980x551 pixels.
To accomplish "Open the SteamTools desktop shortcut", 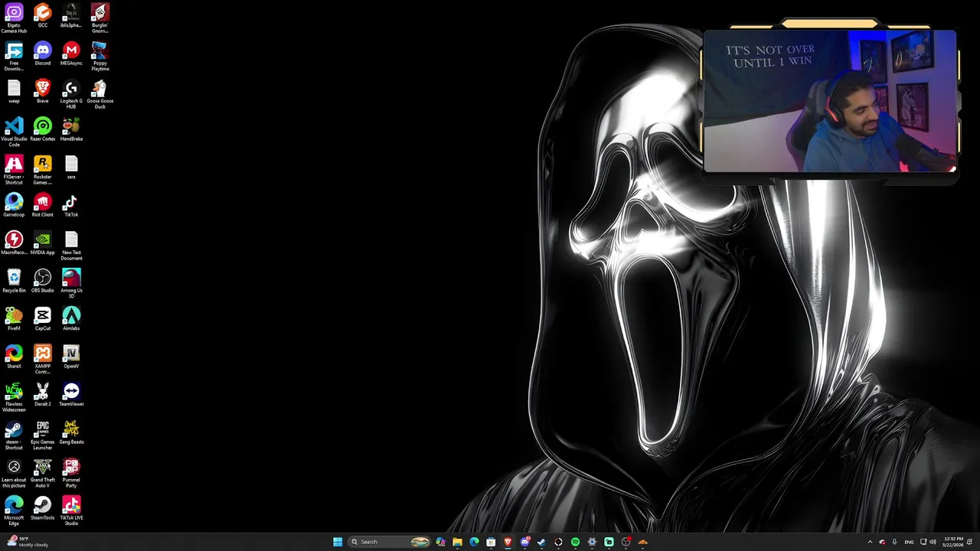I will [x=43, y=509].
